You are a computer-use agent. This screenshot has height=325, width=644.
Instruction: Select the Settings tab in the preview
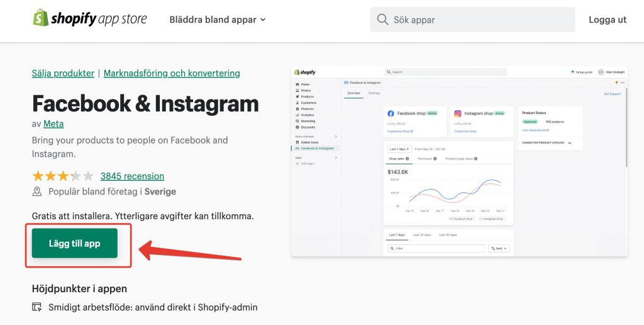click(374, 93)
